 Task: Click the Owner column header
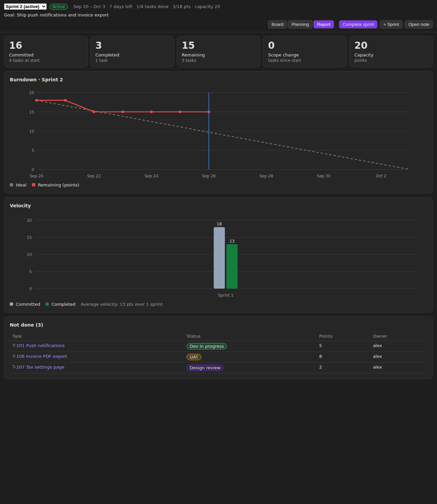pos(380,336)
